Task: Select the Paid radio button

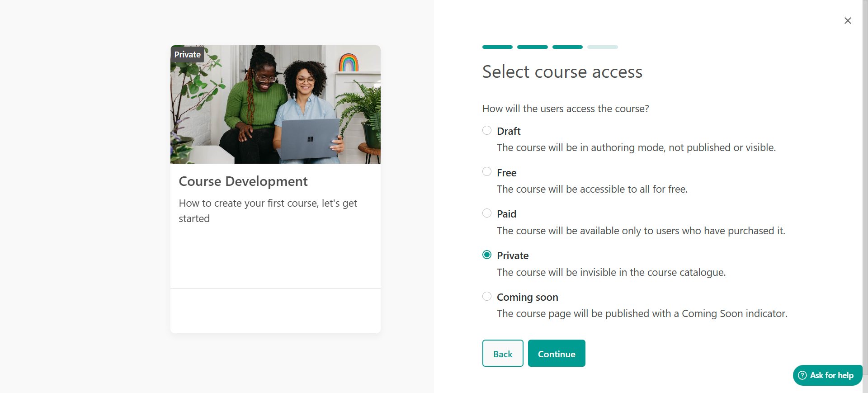Action: (x=487, y=213)
